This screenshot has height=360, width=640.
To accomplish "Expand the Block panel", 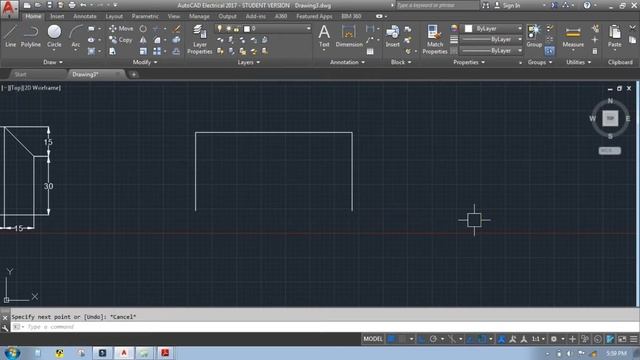I will coord(401,62).
